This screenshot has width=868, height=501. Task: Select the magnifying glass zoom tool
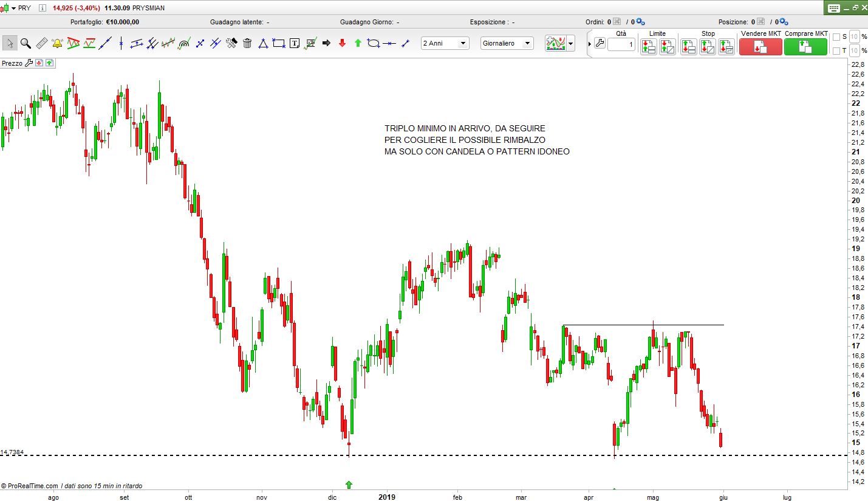click(26, 43)
